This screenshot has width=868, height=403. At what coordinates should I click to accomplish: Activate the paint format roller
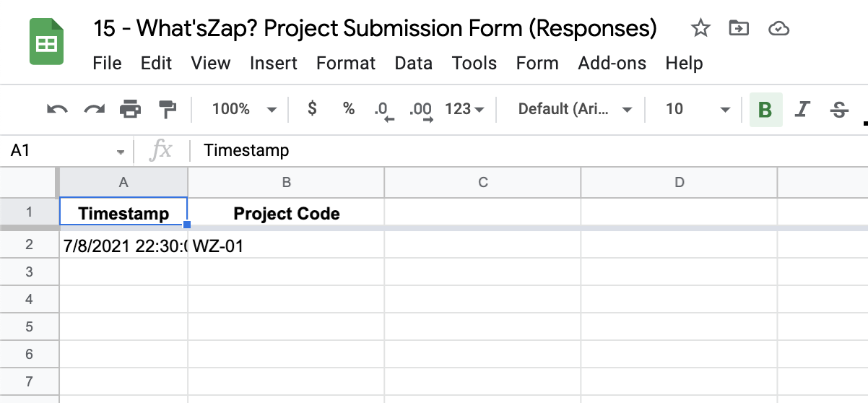[168, 110]
